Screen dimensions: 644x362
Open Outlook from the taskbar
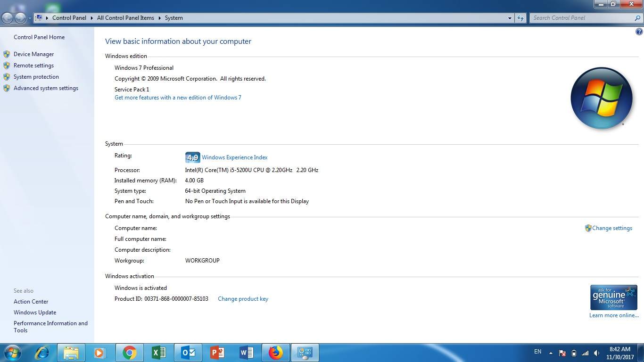pos(188,353)
